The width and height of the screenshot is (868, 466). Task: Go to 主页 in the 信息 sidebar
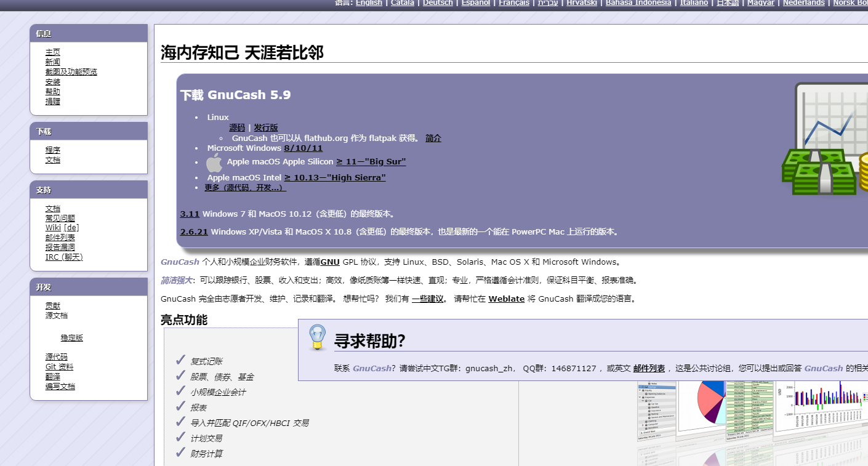tap(53, 52)
